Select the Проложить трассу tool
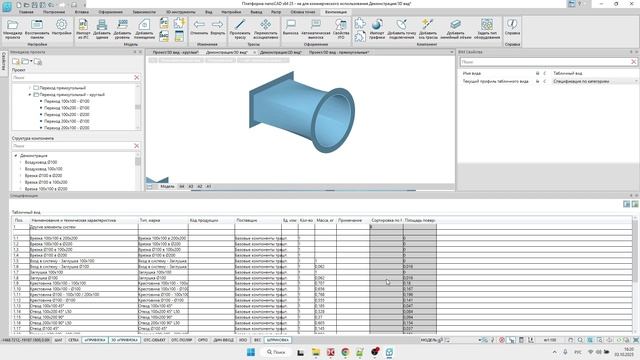This screenshot has width=640, height=360. coord(240,29)
